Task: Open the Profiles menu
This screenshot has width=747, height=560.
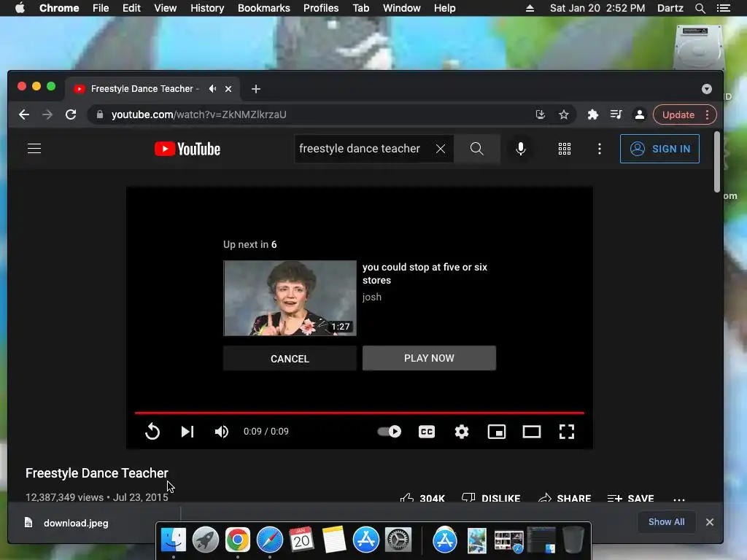Action: 321,8
